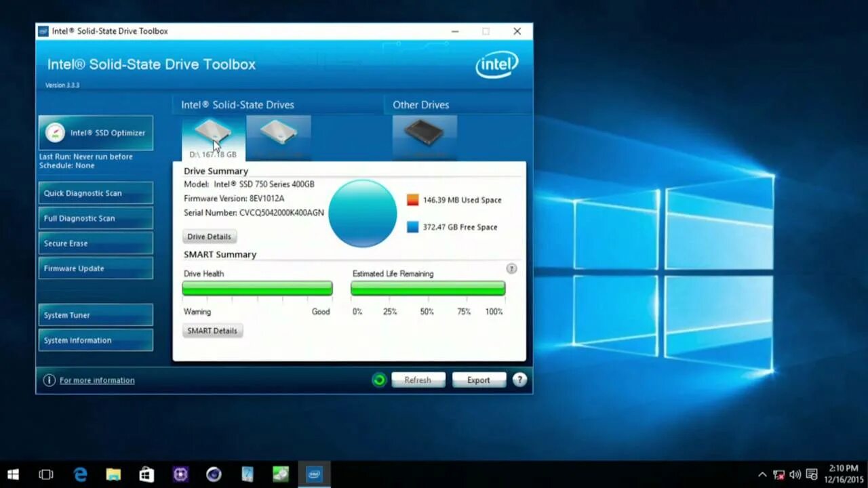
Task: Open System Information
Action: 96,340
